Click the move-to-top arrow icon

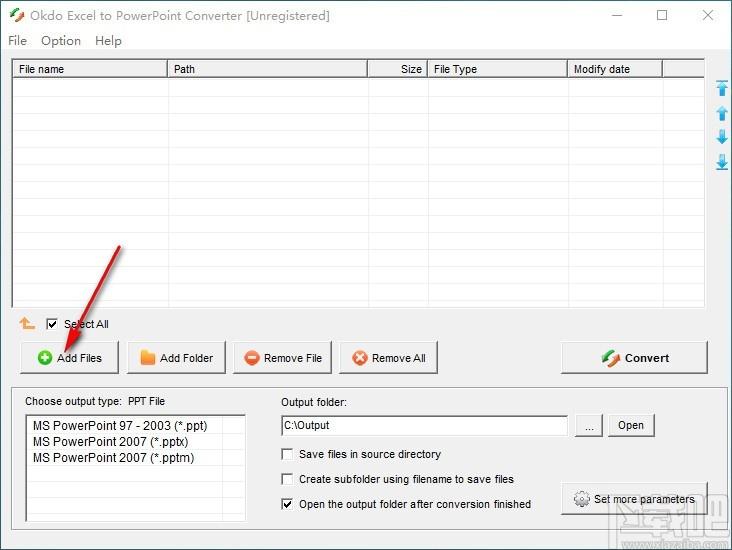pos(722,88)
